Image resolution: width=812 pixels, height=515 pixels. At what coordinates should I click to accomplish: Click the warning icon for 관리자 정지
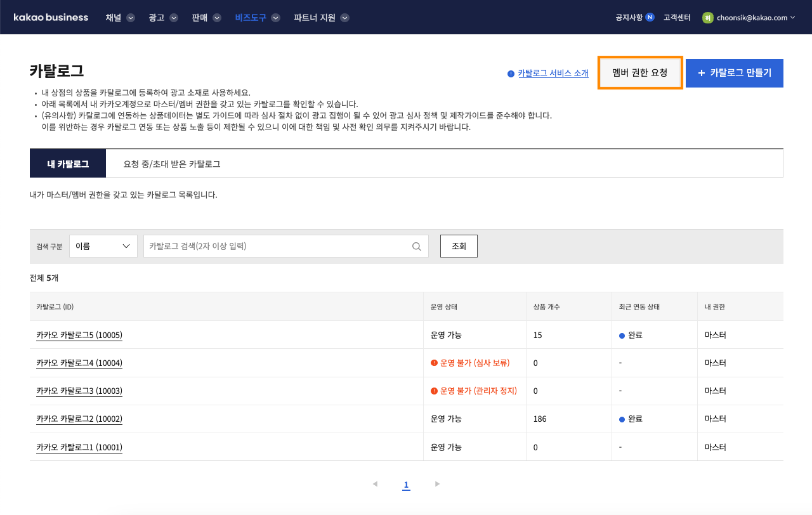tap(434, 391)
